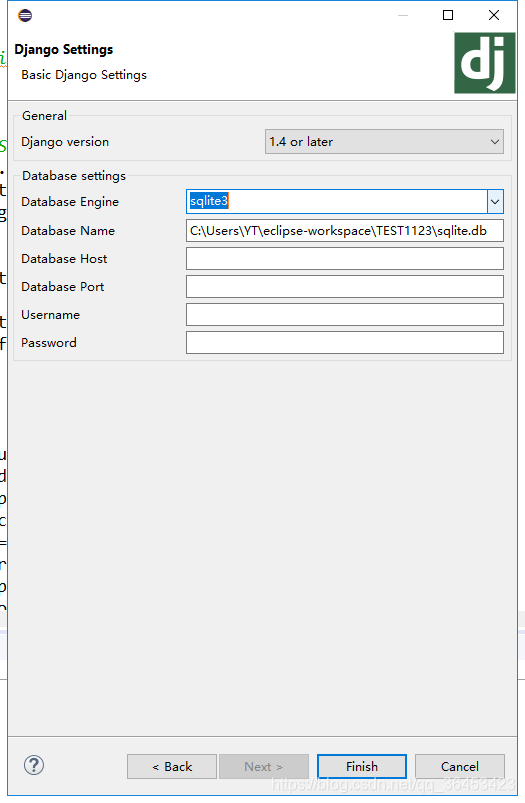Click the Basic Django Settings subtitle
The image size is (525, 803).
coord(84,75)
